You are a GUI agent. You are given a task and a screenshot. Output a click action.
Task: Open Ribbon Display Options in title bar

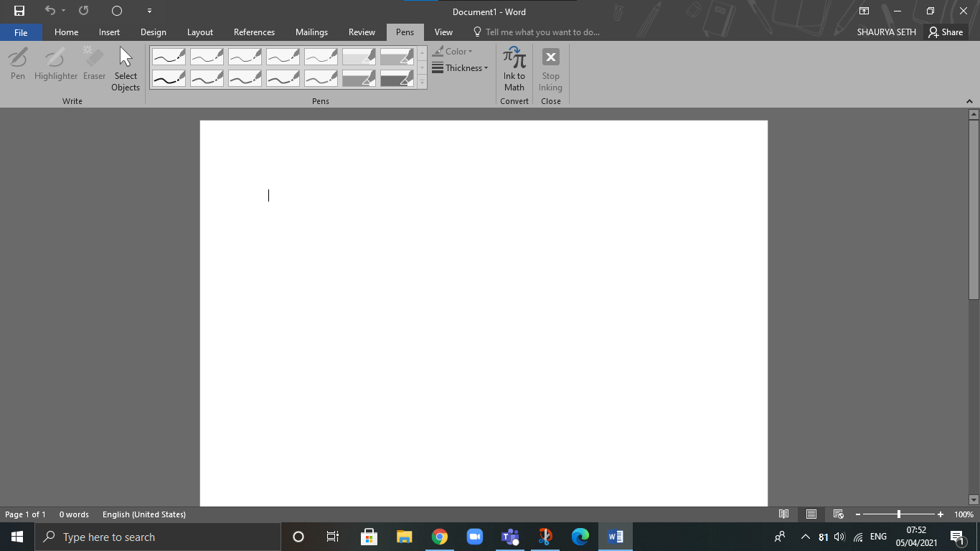tap(864, 11)
